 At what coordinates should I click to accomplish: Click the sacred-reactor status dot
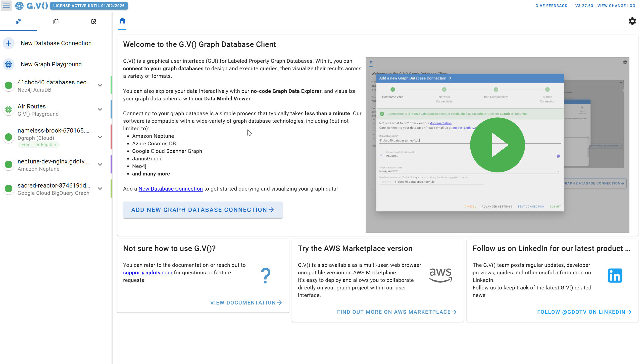(9, 189)
